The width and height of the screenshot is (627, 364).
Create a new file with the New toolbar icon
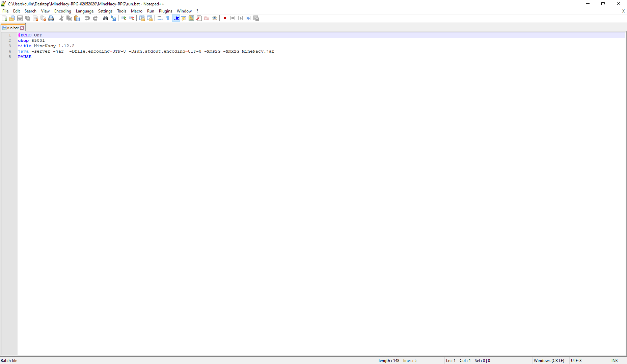point(4,18)
